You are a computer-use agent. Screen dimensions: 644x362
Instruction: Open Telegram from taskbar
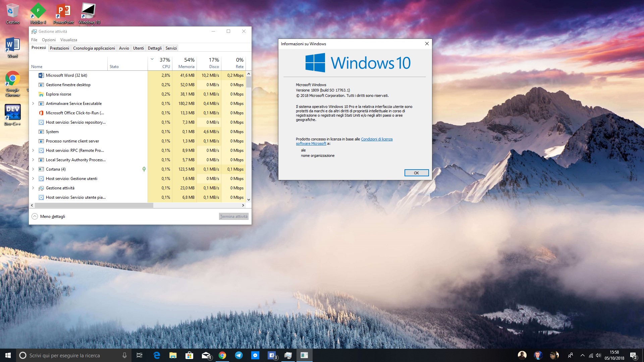click(238, 355)
